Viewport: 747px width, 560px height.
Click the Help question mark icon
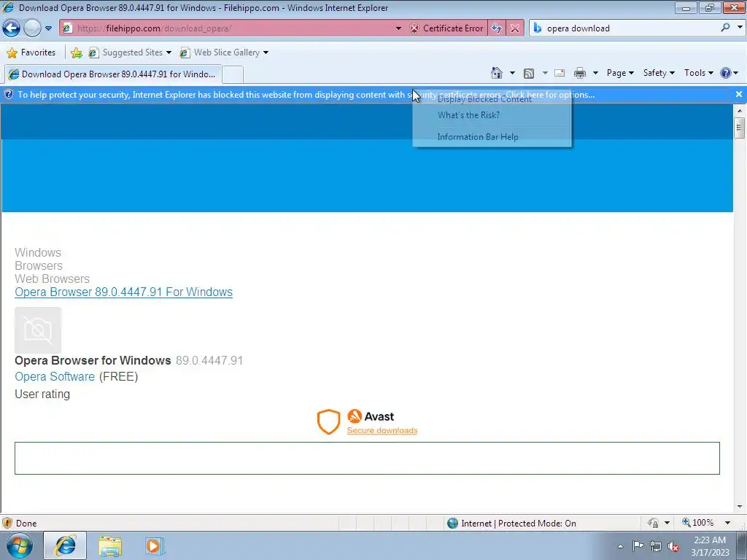point(726,73)
